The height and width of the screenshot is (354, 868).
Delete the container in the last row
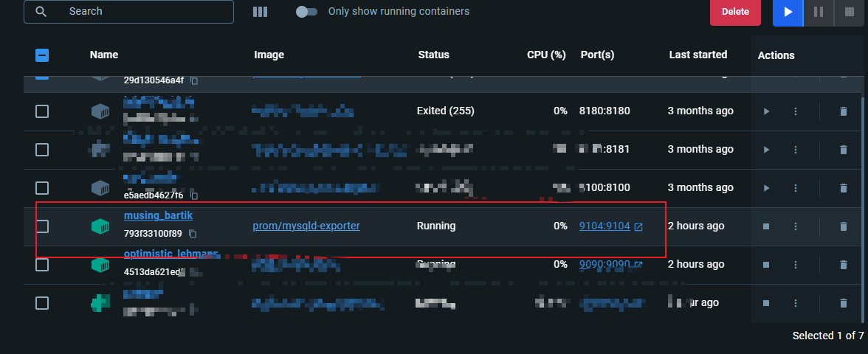point(844,303)
